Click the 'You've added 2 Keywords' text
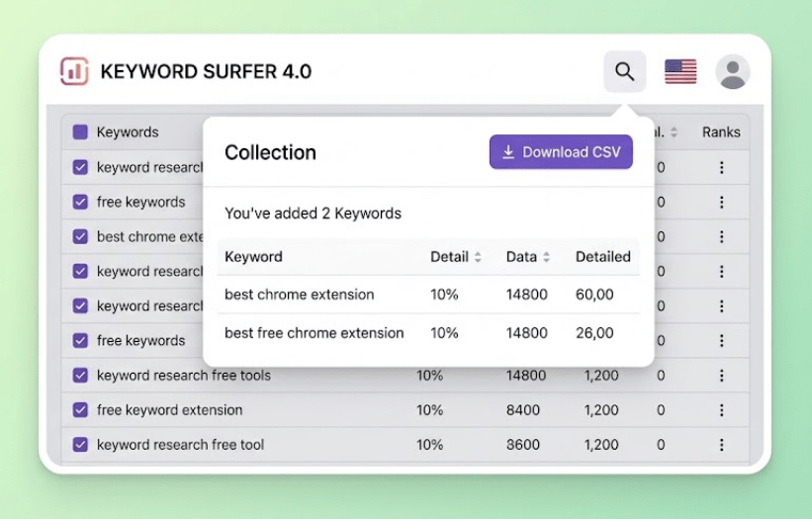Screen dimensions: 812x519 pyautogui.click(x=313, y=214)
